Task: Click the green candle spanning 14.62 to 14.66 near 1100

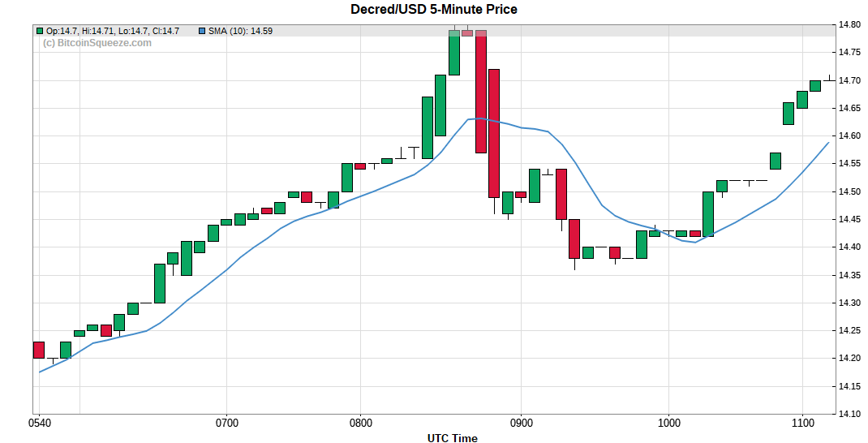Action: pyautogui.click(x=789, y=114)
